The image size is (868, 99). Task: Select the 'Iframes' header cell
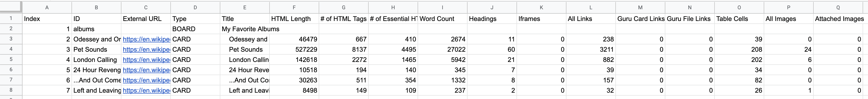coord(541,19)
